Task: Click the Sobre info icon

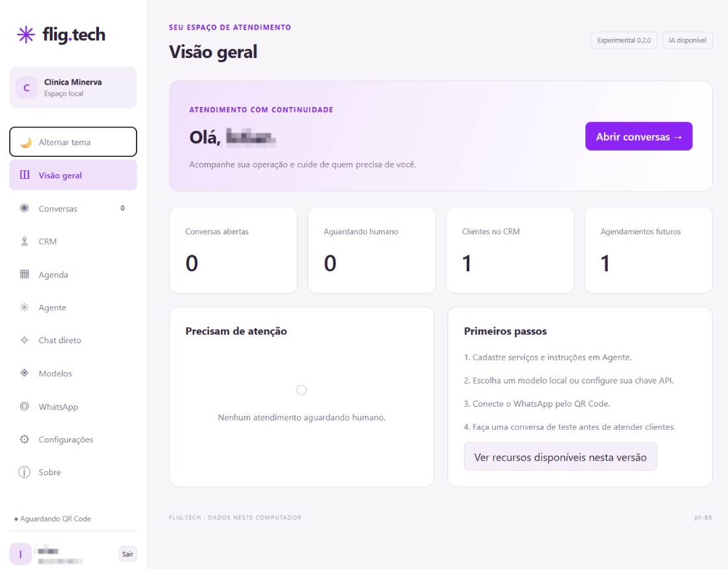Action: (24, 472)
